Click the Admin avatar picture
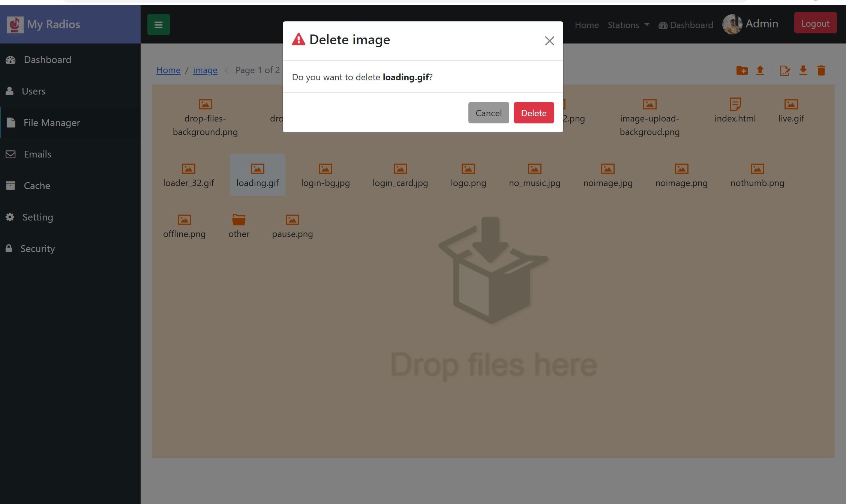Image resolution: width=846 pixels, height=504 pixels. coord(732,24)
